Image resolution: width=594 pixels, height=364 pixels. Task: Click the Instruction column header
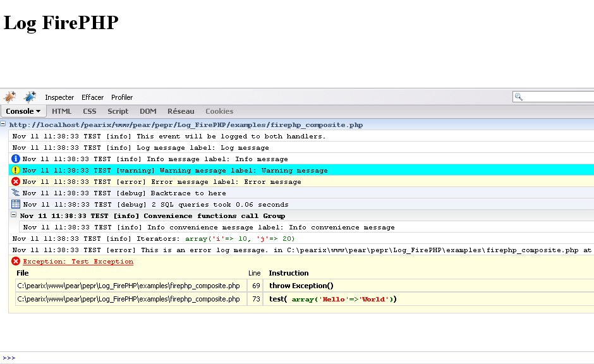pos(289,273)
